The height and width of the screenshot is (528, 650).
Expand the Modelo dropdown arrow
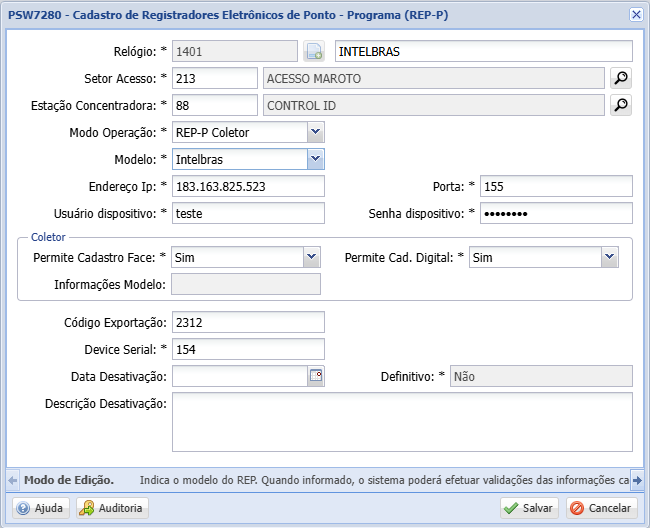pyautogui.click(x=315, y=159)
